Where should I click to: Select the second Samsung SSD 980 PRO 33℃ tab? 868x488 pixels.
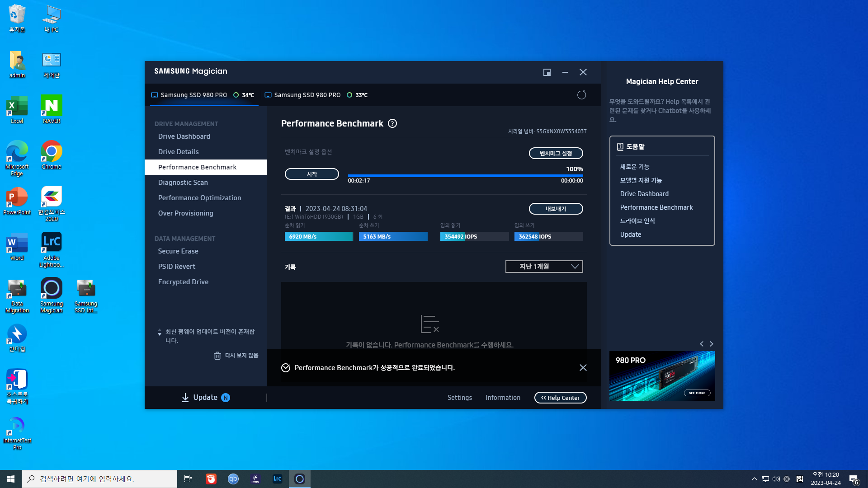coord(316,95)
